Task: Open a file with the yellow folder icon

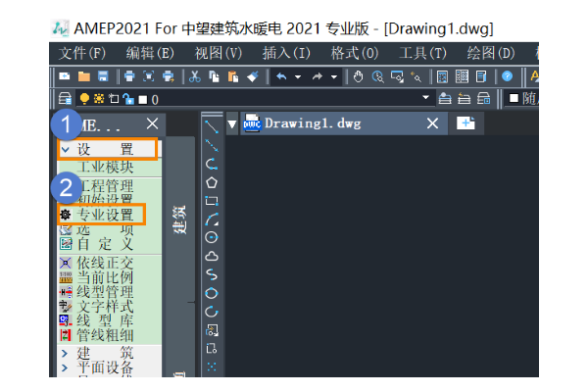Action: [x=84, y=76]
